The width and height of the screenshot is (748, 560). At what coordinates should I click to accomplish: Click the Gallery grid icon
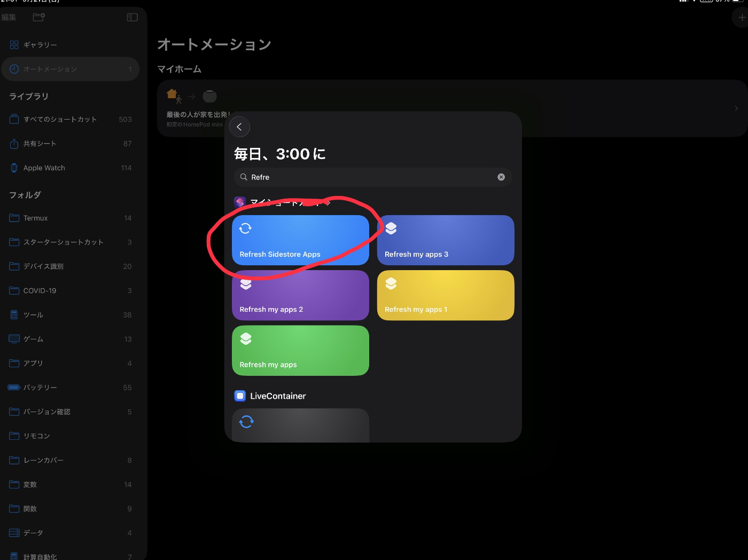coord(14,45)
